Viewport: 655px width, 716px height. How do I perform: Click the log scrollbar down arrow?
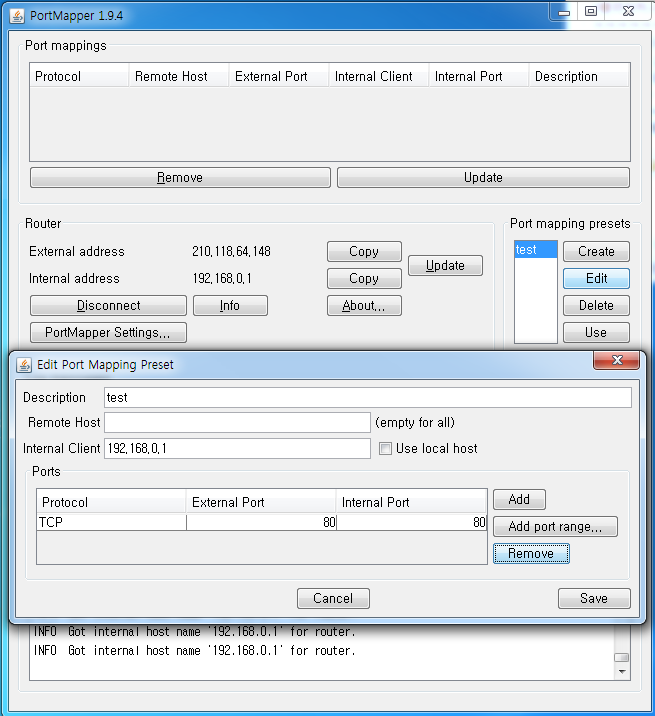(x=622, y=671)
